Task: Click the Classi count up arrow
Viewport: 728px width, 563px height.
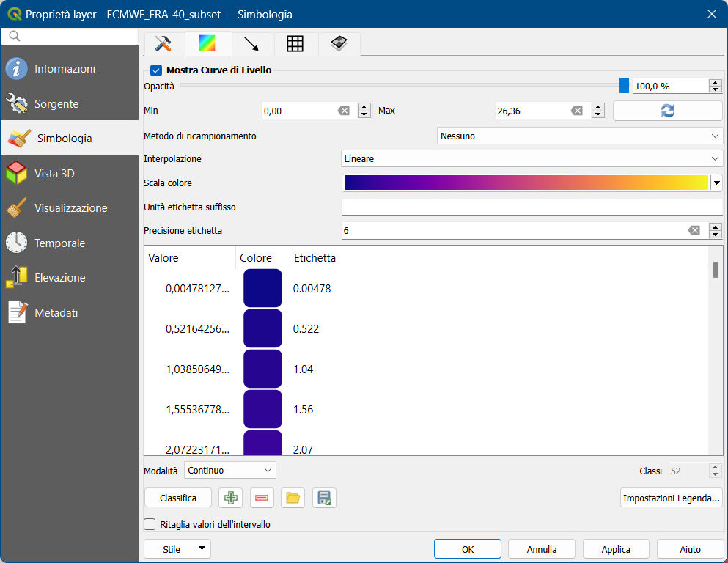Action: pos(716,468)
